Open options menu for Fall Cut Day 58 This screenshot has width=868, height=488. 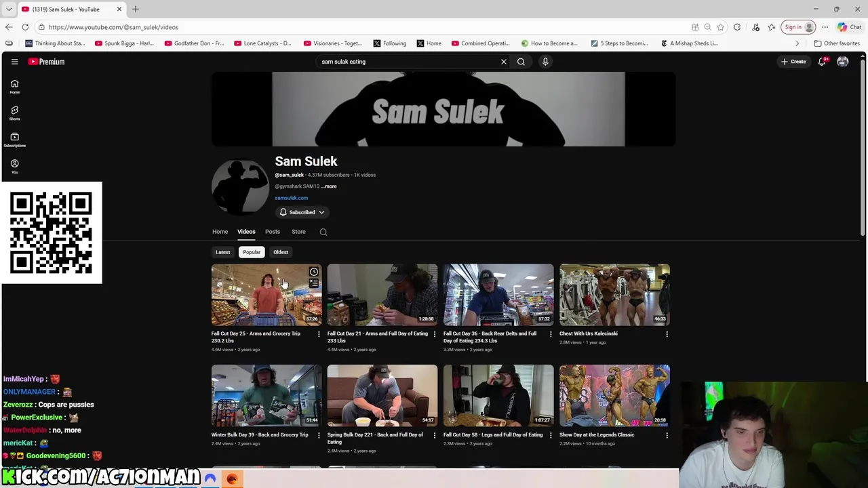point(551,434)
